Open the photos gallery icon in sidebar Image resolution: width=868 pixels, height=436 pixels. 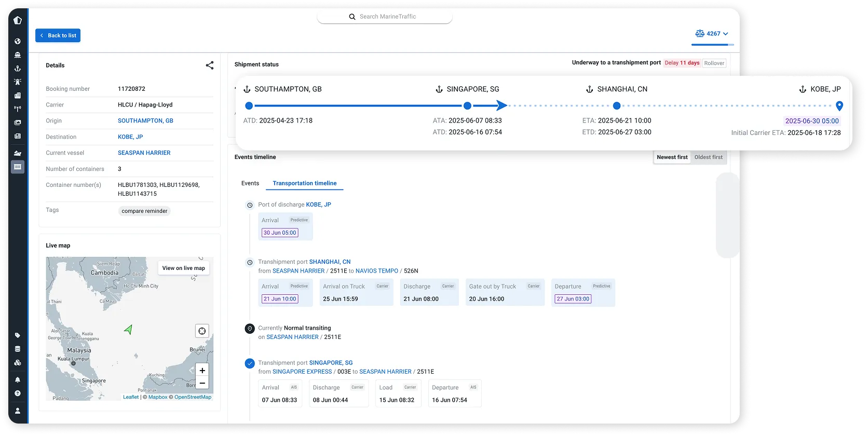(18, 122)
